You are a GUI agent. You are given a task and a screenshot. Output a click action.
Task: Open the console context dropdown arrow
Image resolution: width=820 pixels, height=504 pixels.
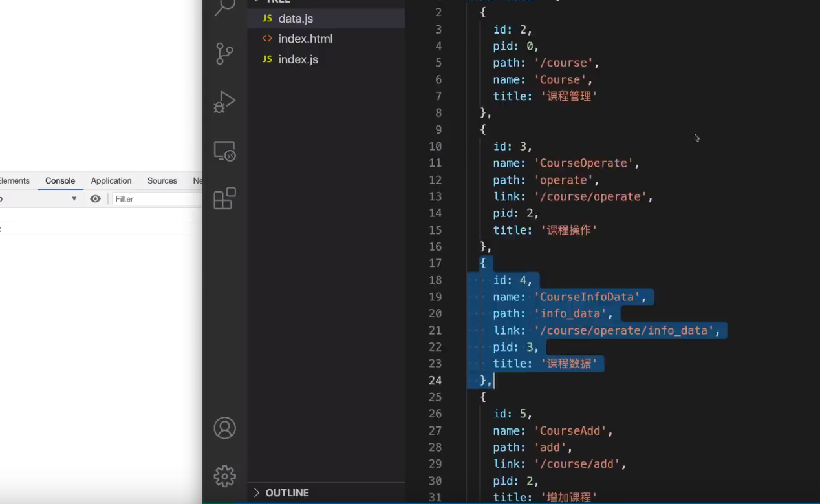(x=74, y=199)
